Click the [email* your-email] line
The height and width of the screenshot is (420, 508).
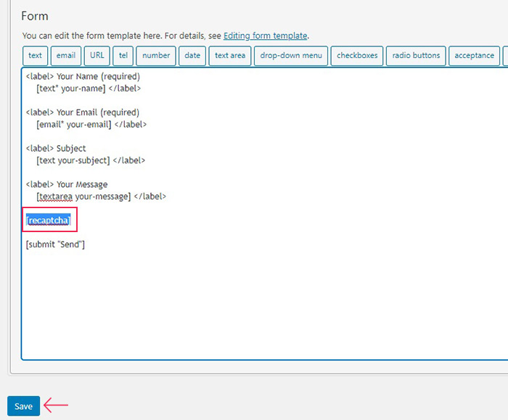coord(91,124)
